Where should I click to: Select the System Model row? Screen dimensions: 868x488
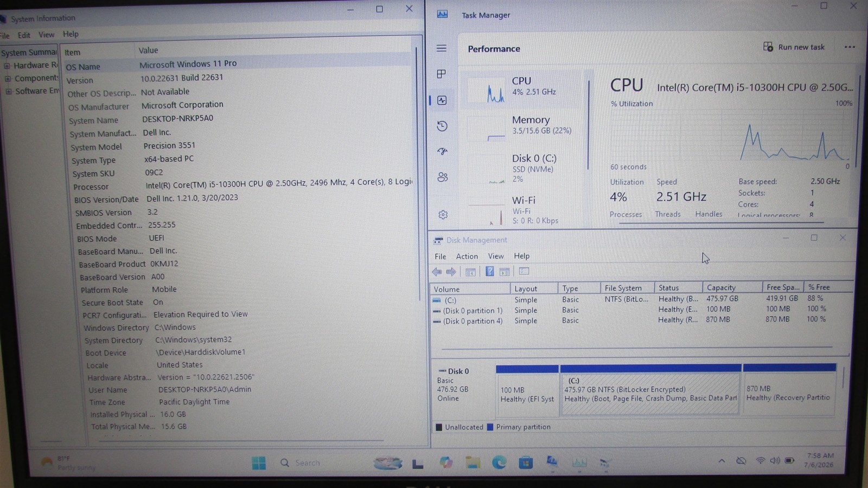coord(241,146)
